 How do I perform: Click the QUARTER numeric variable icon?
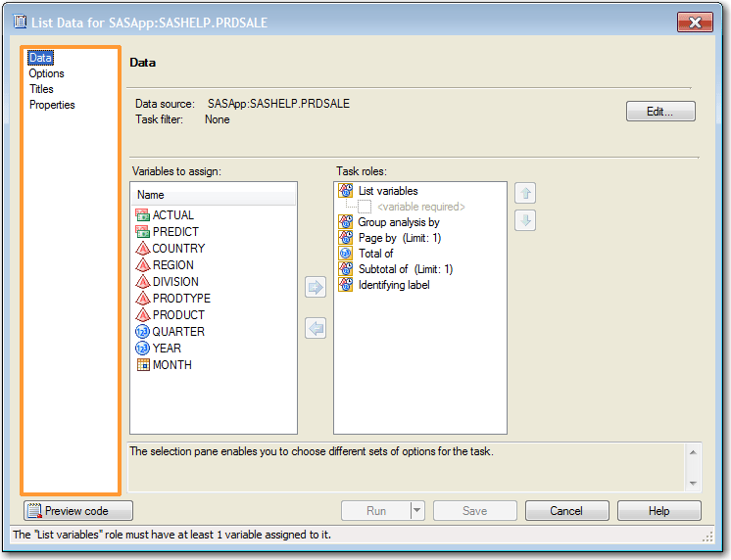[x=143, y=332]
